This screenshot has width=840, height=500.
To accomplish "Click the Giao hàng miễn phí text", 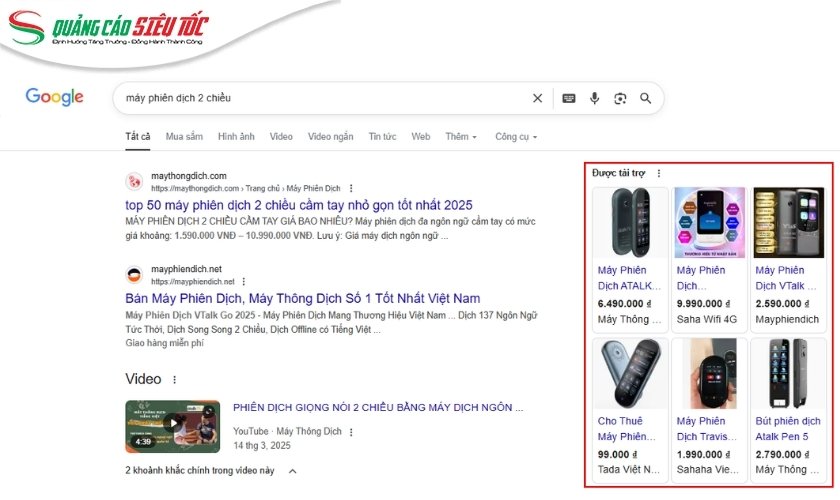I will pyautogui.click(x=164, y=343).
